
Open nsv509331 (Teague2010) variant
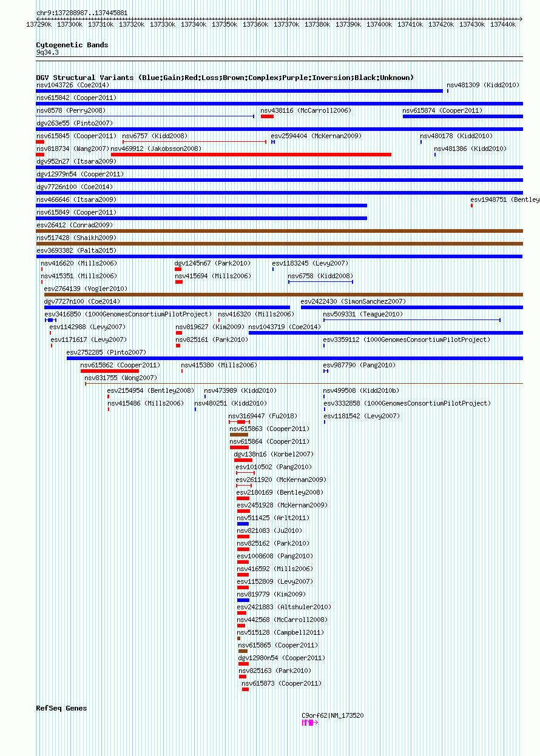coord(363,315)
